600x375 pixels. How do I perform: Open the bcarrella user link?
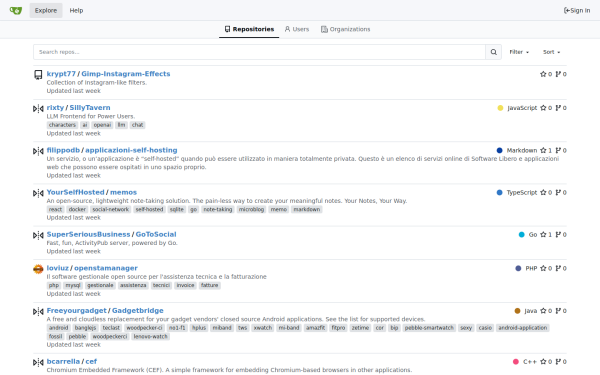[x=63, y=361]
